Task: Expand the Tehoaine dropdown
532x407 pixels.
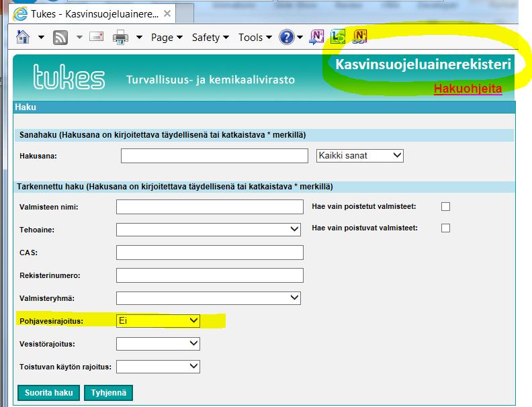Action: (x=208, y=230)
